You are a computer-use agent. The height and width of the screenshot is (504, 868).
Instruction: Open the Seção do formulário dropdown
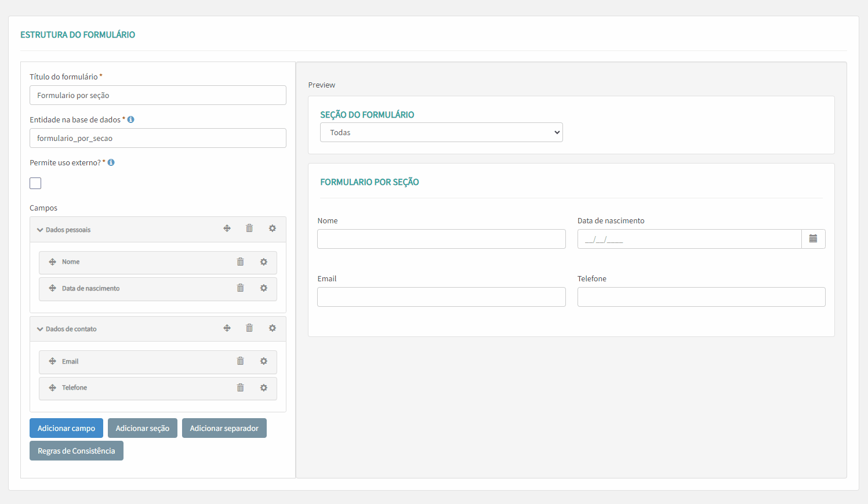tap(441, 132)
